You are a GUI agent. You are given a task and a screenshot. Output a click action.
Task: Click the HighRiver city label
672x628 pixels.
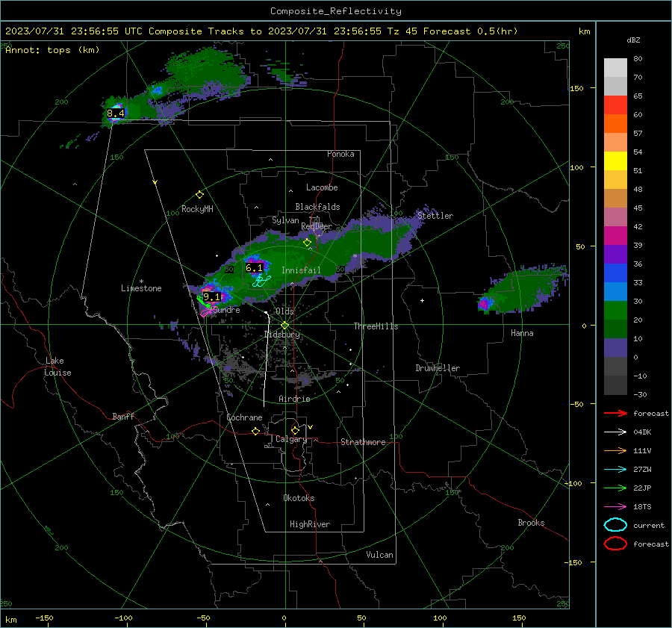coord(310,524)
